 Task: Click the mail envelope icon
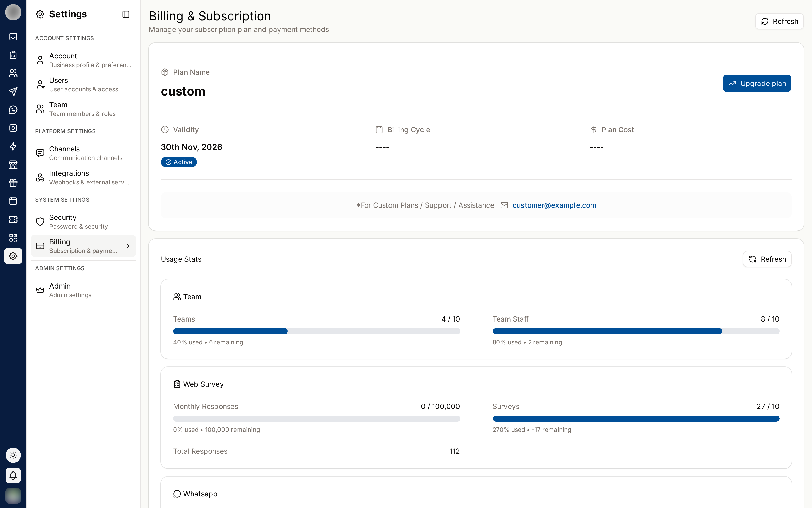click(x=504, y=205)
